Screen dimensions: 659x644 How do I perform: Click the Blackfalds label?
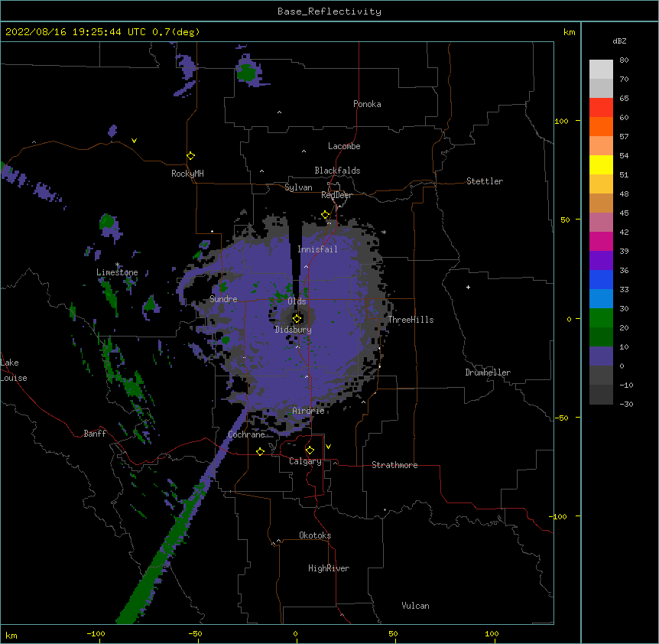pyautogui.click(x=337, y=171)
